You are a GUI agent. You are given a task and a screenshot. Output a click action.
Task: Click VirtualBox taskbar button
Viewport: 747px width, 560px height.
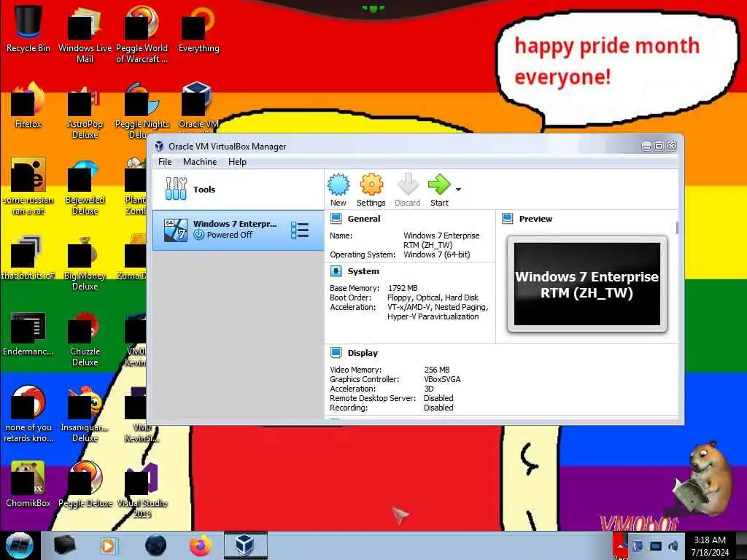click(x=245, y=545)
